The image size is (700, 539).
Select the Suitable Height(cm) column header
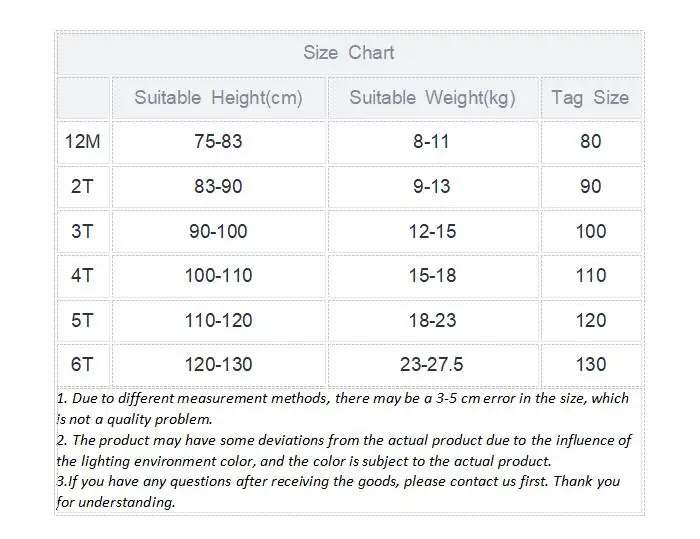(x=218, y=98)
